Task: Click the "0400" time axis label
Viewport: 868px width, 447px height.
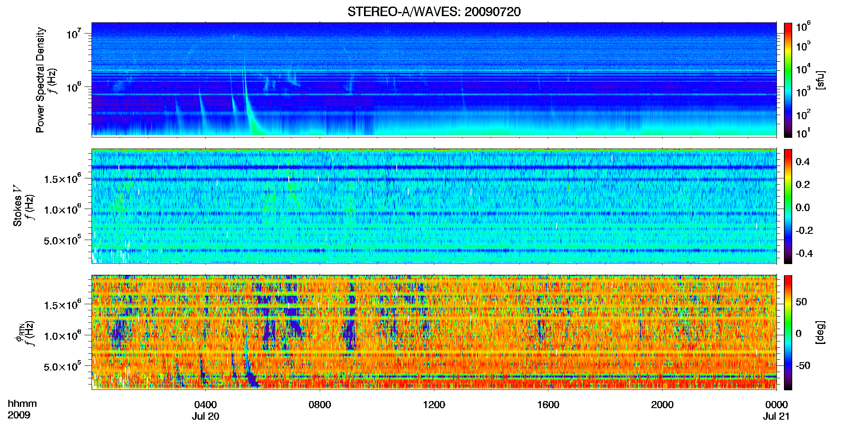Action: pos(205,404)
